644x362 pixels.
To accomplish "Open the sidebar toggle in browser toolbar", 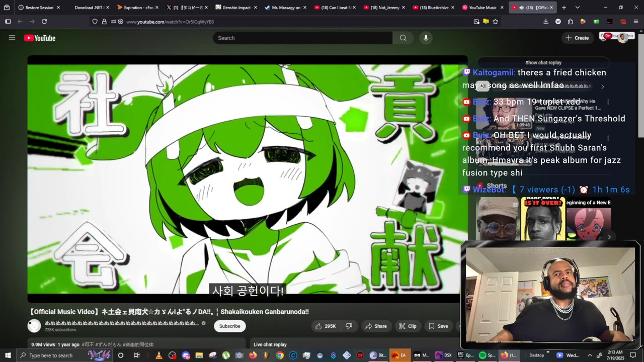I will tap(8, 22).
